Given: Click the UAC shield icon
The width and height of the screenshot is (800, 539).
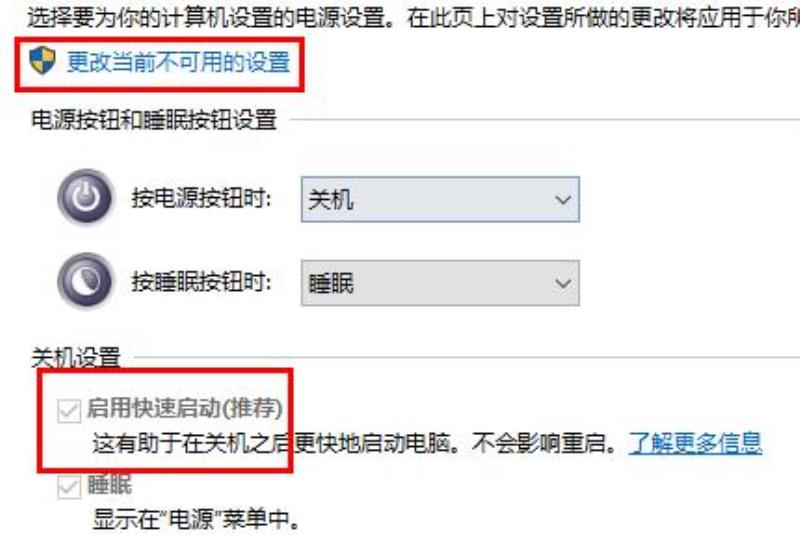Looking at the screenshot, I should (x=42, y=61).
